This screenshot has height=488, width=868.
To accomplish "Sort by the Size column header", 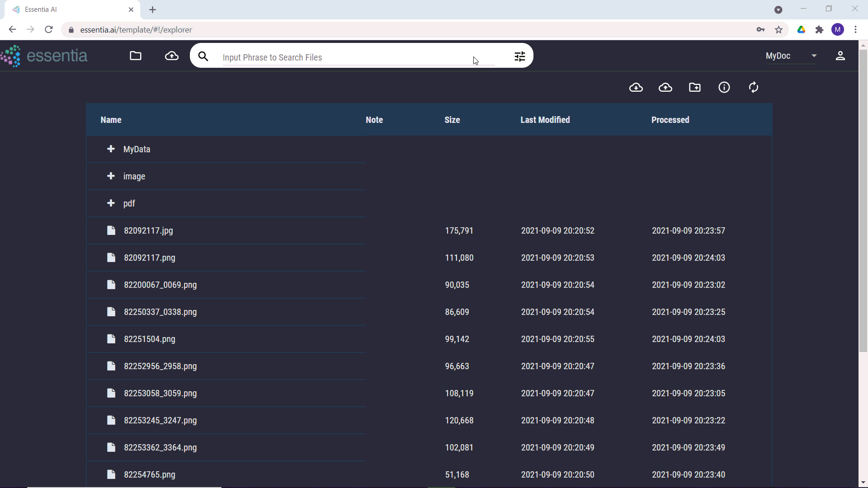I will (452, 120).
